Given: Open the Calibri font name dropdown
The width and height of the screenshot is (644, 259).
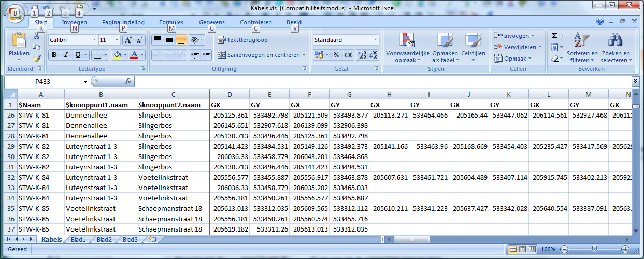Looking at the screenshot, I should click(94, 40).
